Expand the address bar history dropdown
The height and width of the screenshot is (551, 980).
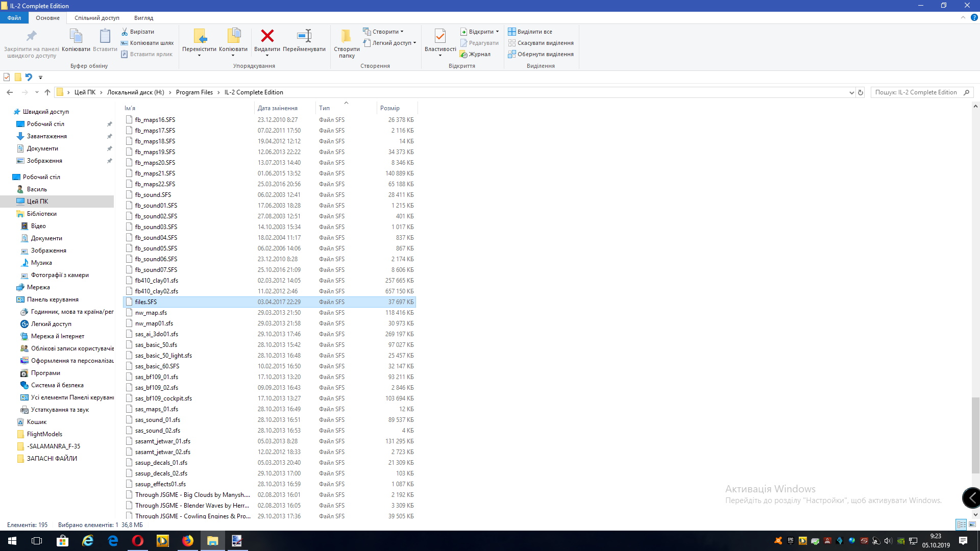pyautogui.click(x=851, y=92)
